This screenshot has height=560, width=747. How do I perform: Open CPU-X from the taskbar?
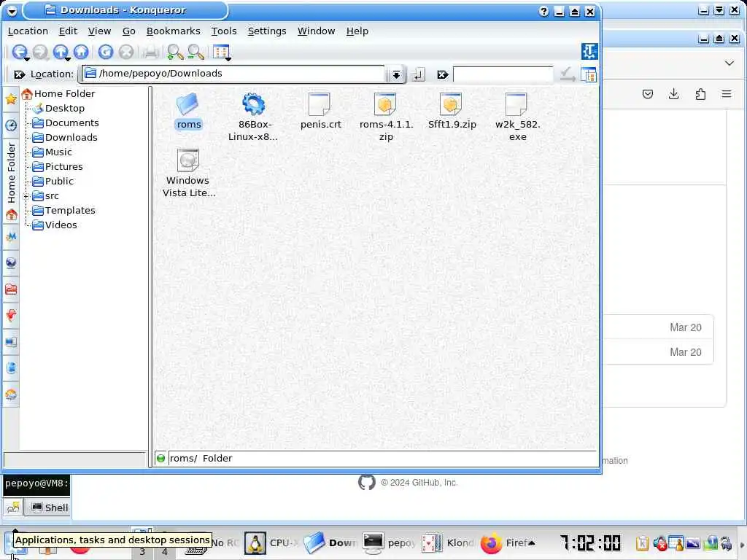point(272,542)
